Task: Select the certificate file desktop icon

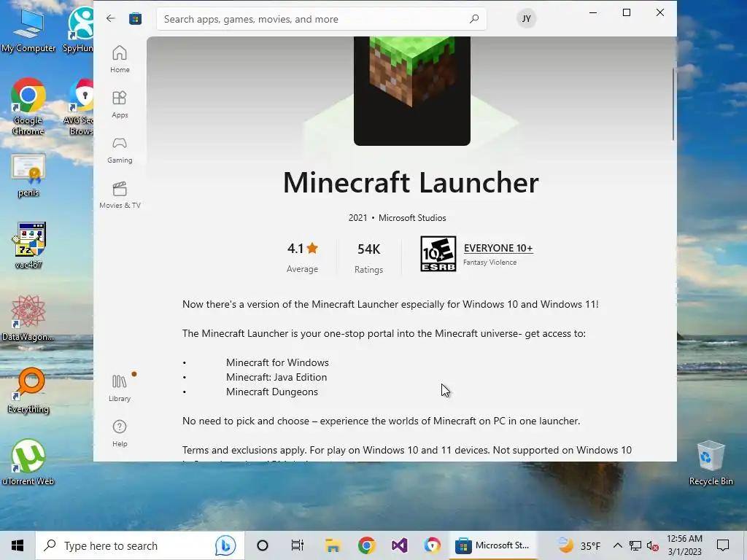Action: (x=28, y=175)
